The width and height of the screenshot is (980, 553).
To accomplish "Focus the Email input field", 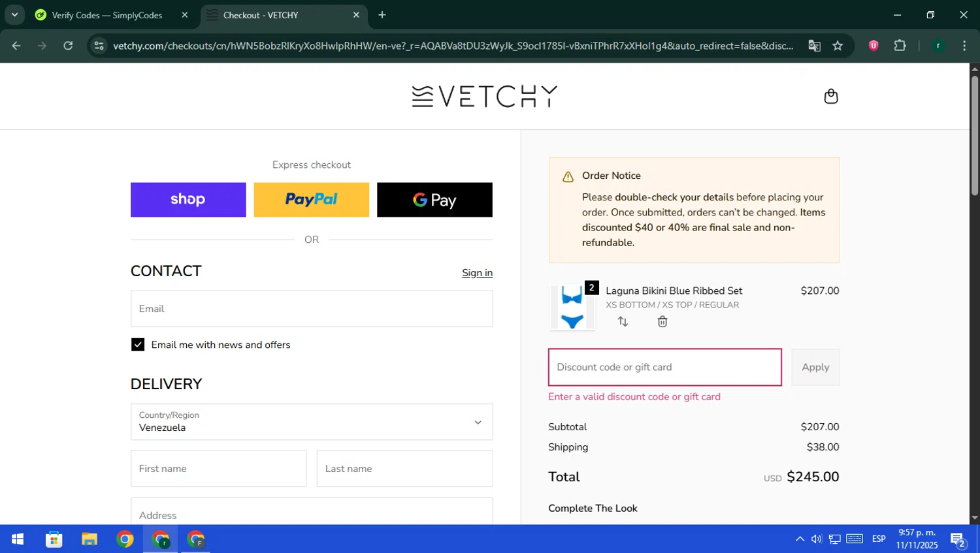I will point(312,309).
